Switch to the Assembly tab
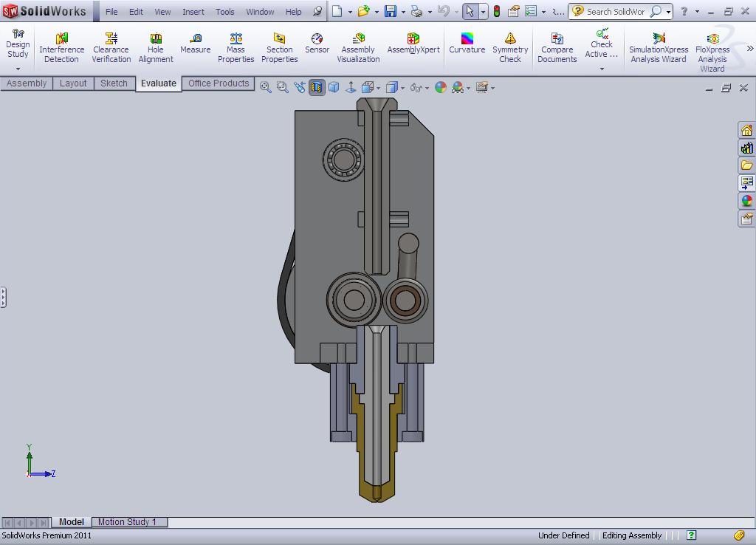This screenshot has width=756, height=545. [27, 83]
